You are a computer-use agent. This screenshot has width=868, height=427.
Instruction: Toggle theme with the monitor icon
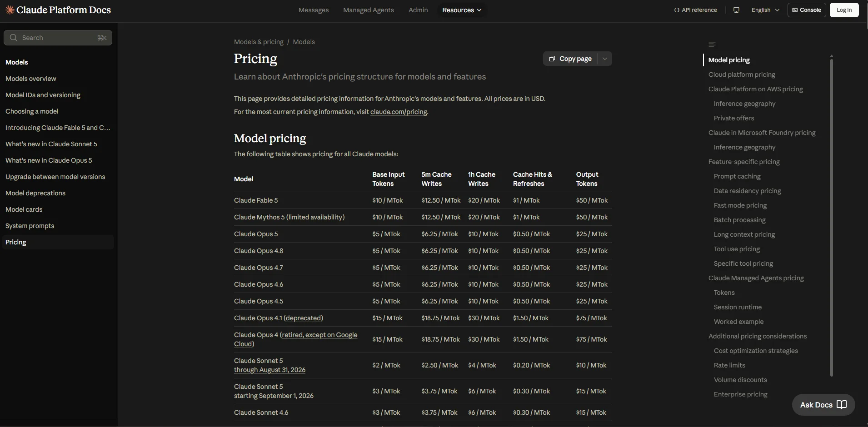(x=736, y=10)
